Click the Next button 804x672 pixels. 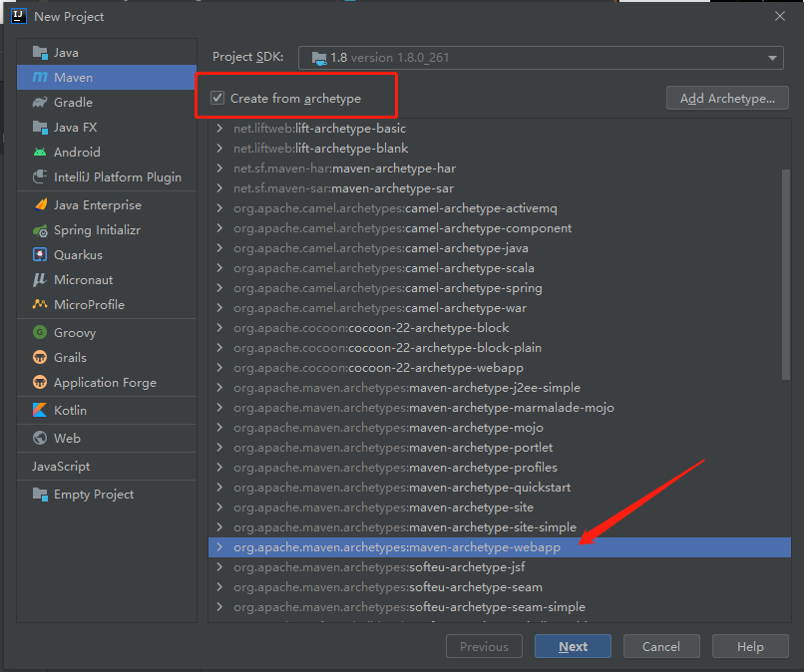(x=573, y=646)
